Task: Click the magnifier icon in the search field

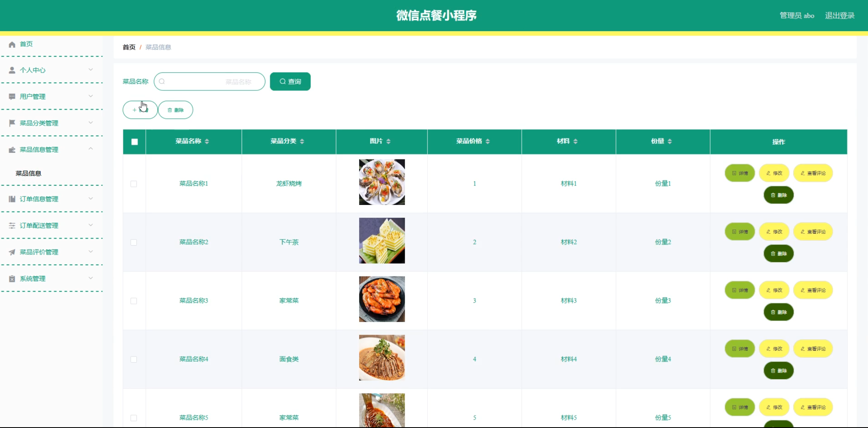Action: click(162, 81)
